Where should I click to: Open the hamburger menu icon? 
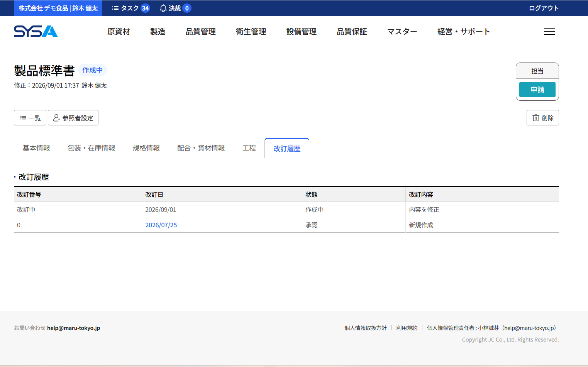[549, 31]
